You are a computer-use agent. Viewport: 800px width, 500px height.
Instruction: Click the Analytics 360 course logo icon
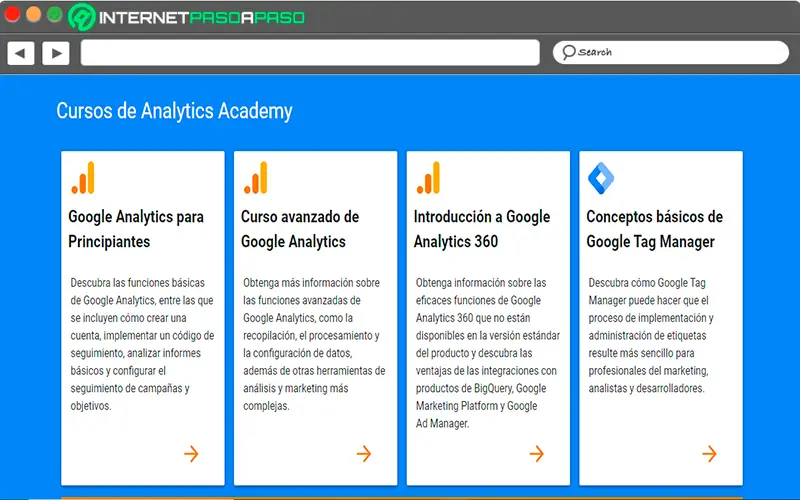[429, 178]
